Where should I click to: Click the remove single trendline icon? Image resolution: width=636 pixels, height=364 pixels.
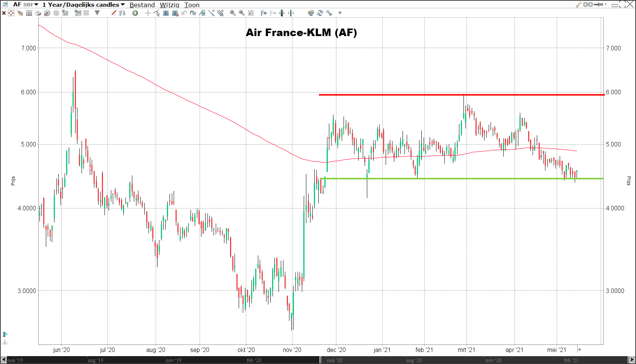tap(211, 13)
